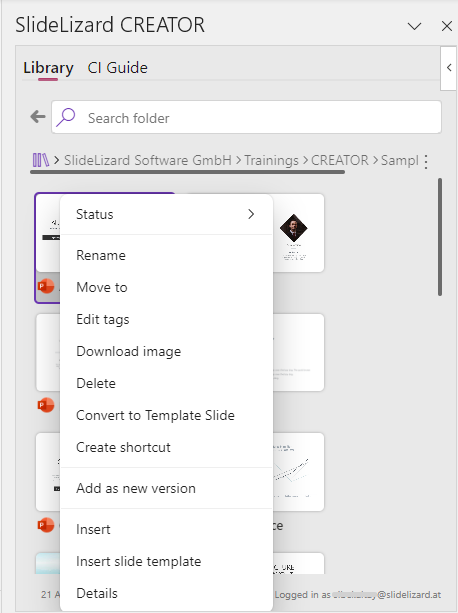Click the purple magnifier search icon
The height and width of the screenshot is (613, 458).
[66, 117]
